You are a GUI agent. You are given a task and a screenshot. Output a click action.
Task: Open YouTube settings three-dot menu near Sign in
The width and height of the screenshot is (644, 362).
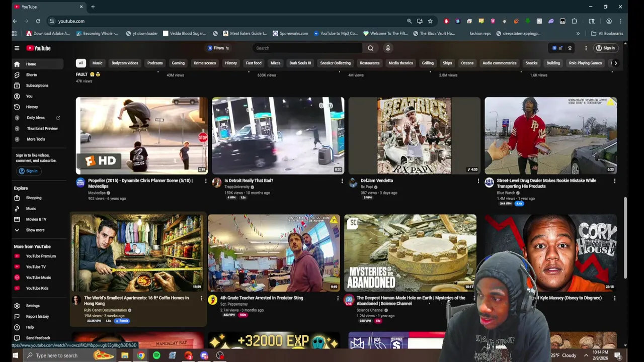pyautogui.click(x=586, y=48)
